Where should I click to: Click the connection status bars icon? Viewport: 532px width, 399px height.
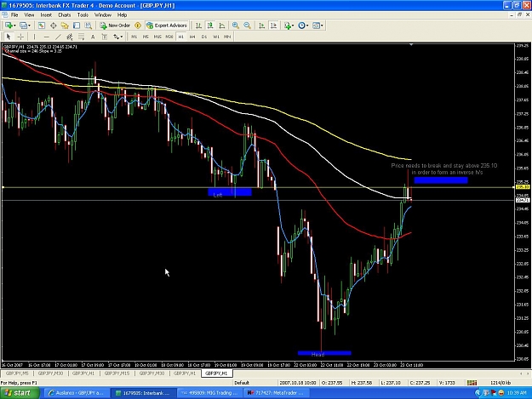pyautogui.click(x=472, y=383)
